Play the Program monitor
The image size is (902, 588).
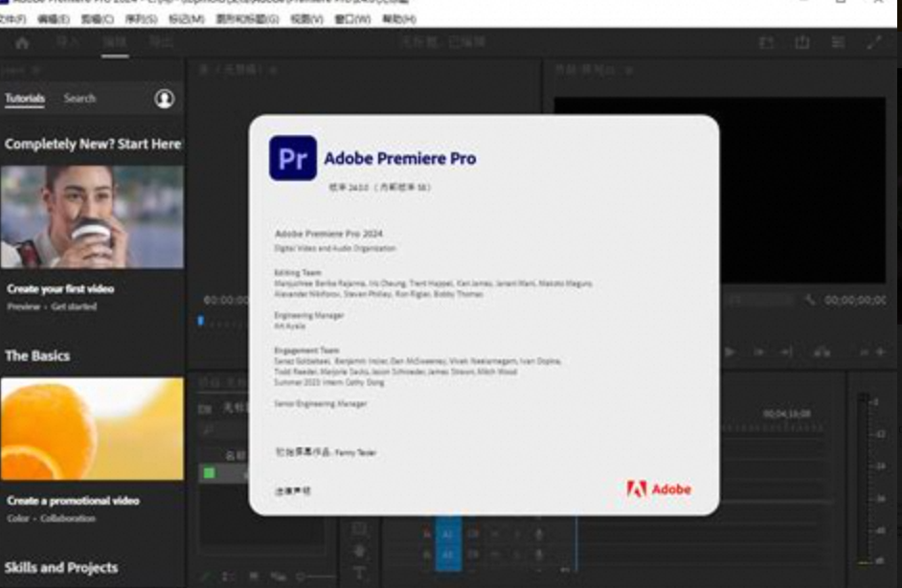[x=730, y=351]
